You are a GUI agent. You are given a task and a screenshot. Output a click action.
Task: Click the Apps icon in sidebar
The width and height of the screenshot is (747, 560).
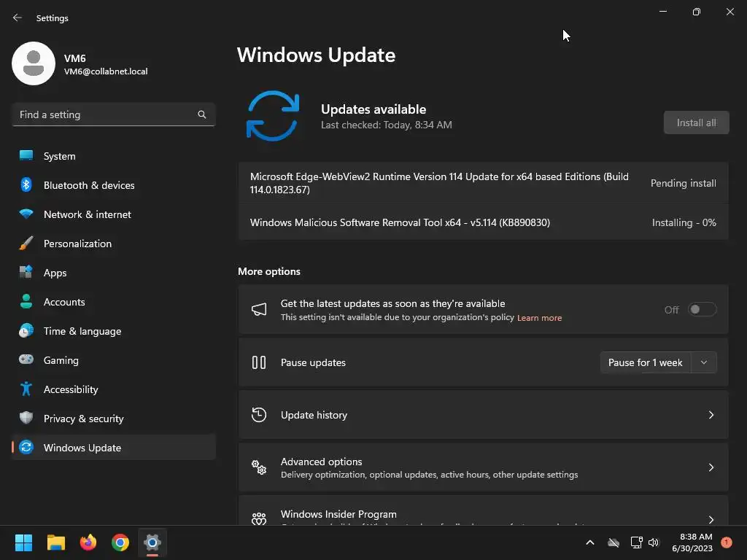point(26,273)
